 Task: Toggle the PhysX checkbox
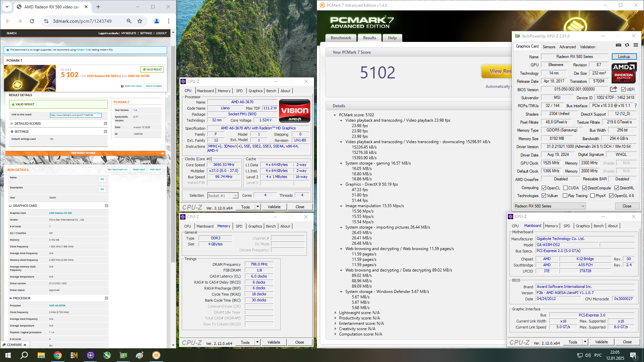click(593, 196)
